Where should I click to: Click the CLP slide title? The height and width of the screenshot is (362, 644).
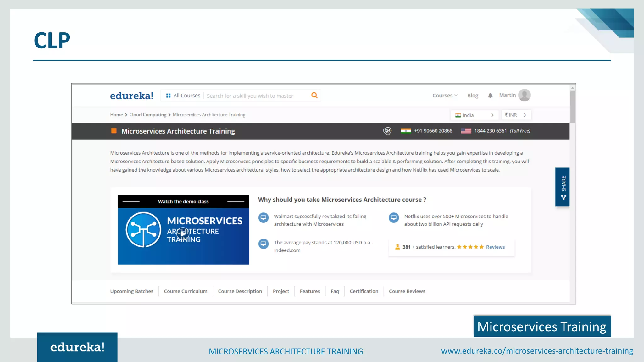click(x=52, y=40)
